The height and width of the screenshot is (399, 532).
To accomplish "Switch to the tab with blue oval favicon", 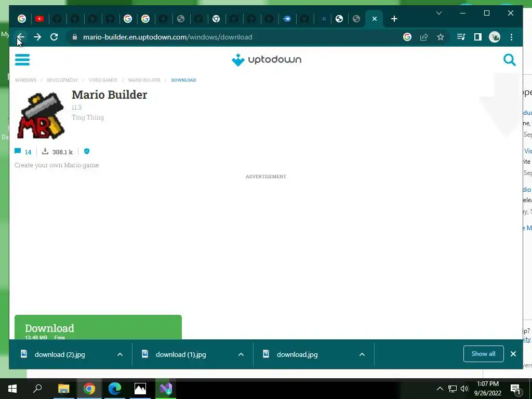I will 287,19.
